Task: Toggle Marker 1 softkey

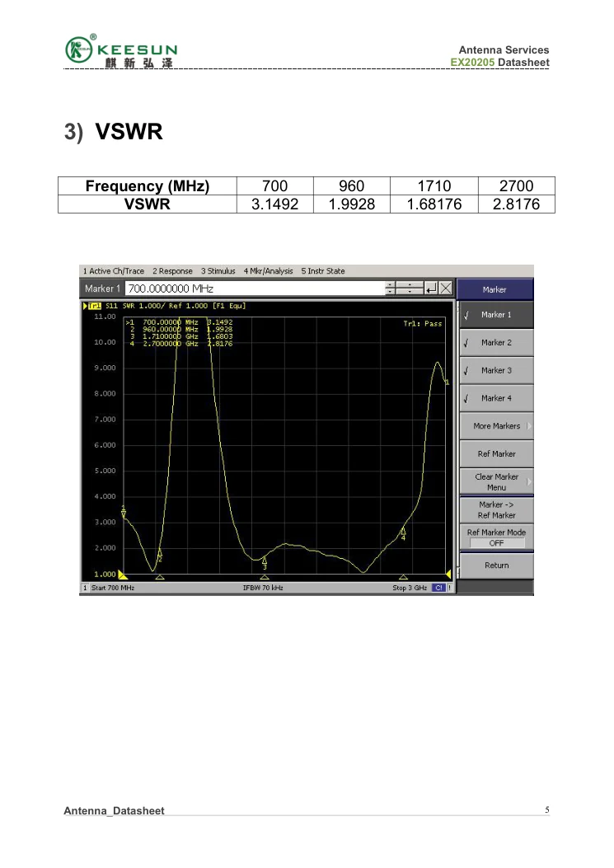Action: [x=497, y=315]
